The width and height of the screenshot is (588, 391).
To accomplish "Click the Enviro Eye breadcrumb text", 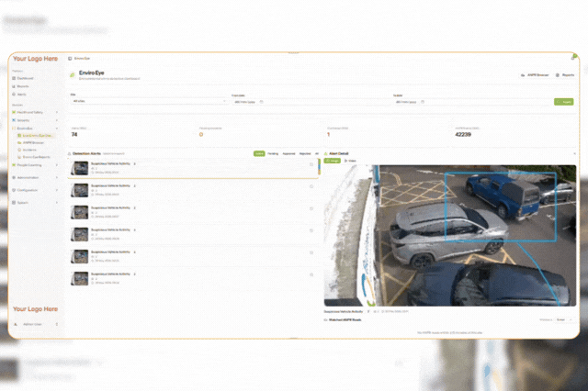I will click(x=82, y=59).
